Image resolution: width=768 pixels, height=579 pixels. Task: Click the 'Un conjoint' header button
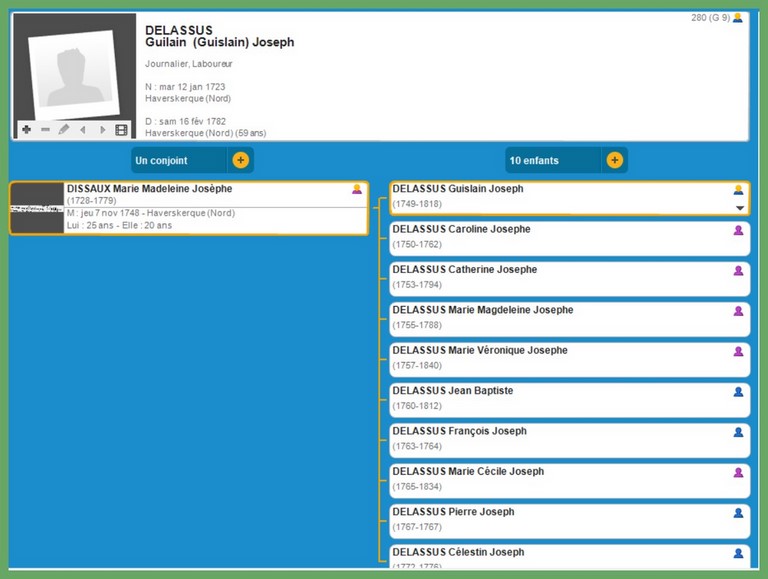coord(178,160)
